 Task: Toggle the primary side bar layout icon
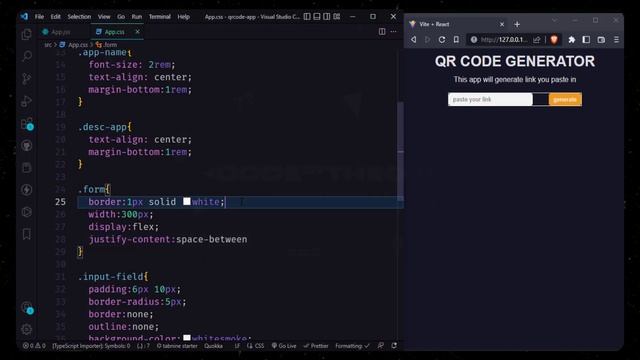[x=307, y=16]
